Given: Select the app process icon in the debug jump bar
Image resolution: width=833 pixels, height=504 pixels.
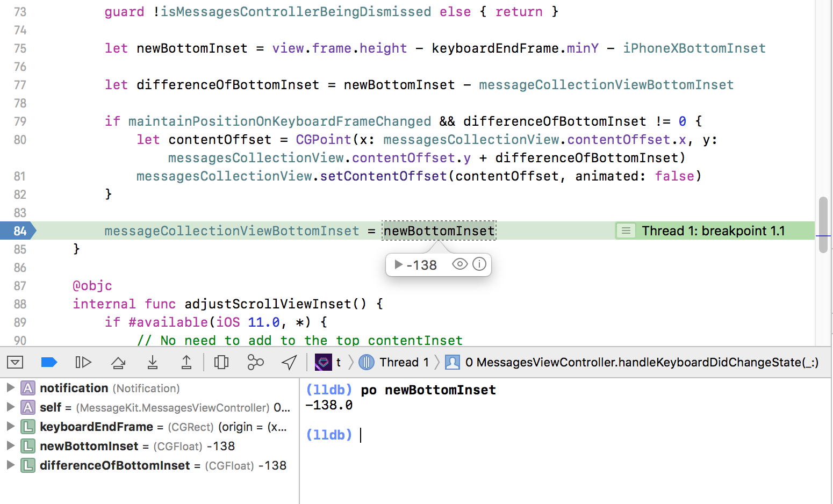Looking at the screenshot, I should [324, 362].
